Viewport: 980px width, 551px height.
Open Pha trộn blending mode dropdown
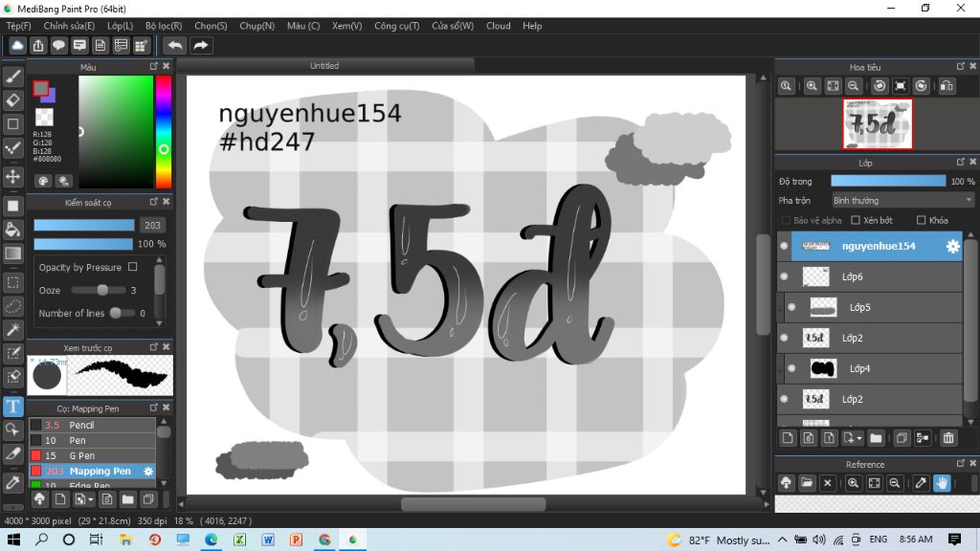[x=902, y=201]
